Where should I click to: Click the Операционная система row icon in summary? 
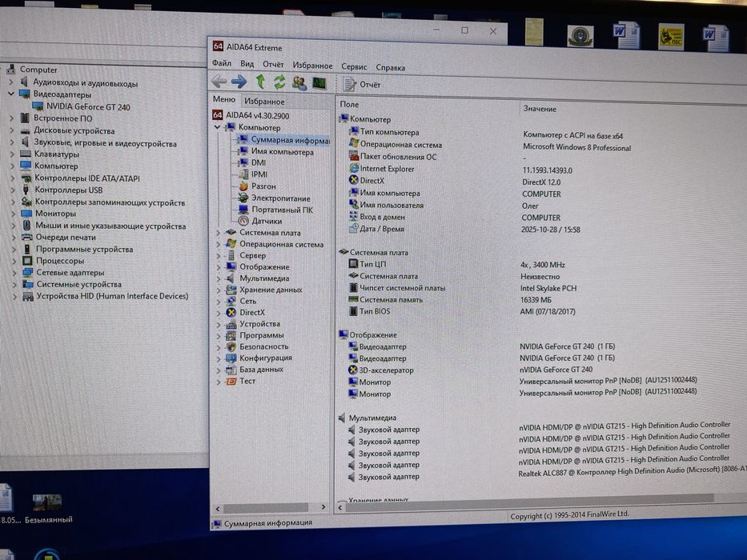point(354,143)
